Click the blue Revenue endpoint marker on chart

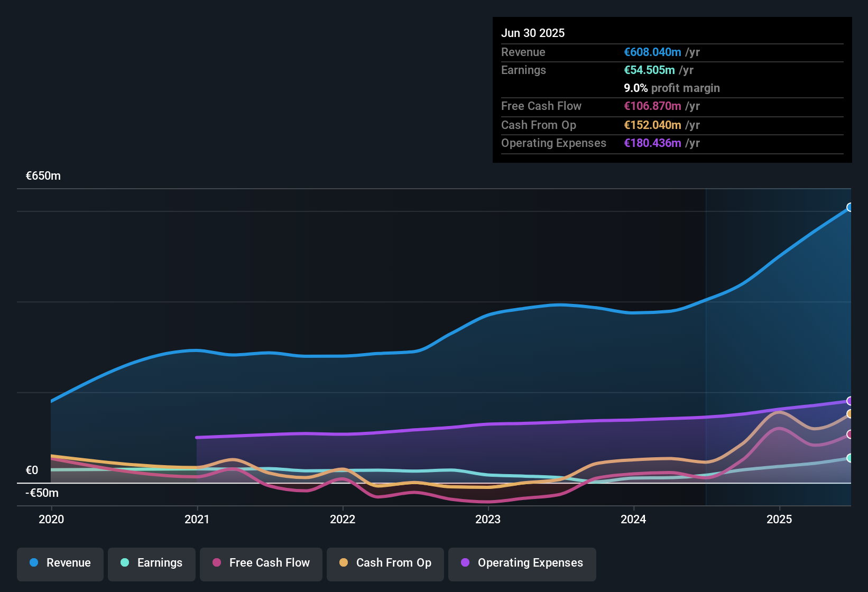pyautogui.click(x=850, y=207)
